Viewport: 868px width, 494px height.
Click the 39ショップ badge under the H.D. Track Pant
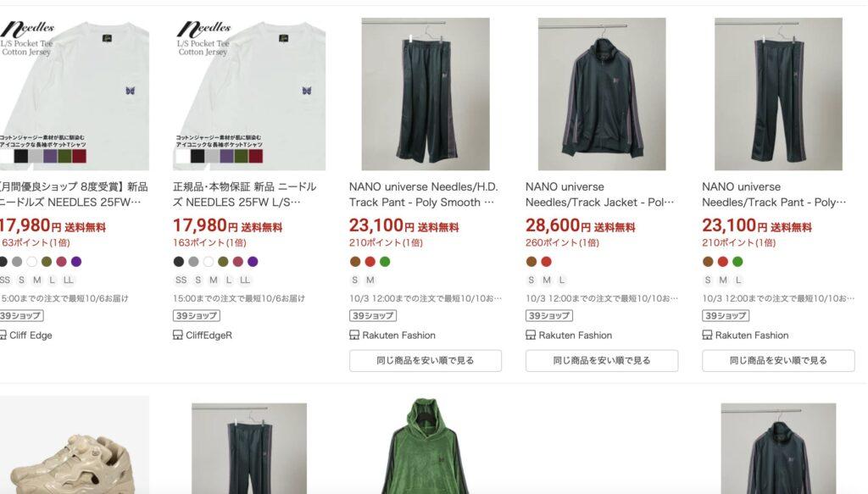click(x=373, y=315)
